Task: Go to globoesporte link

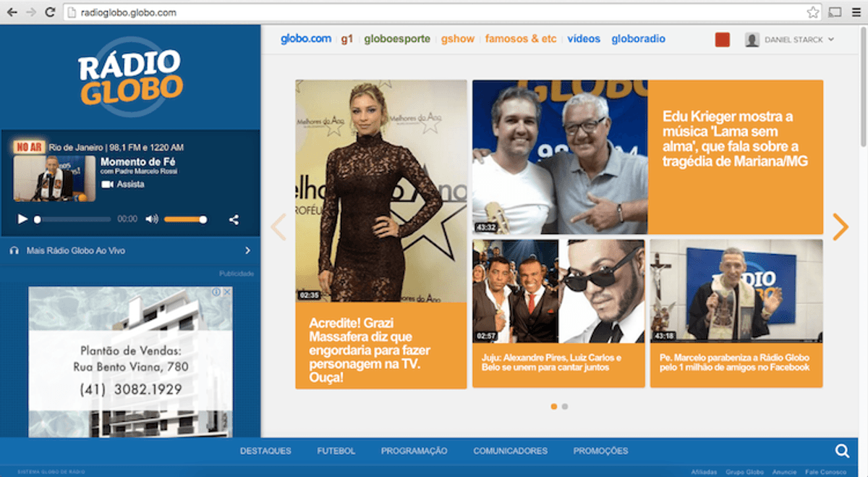Action: pyautogui.click(x=397, y=39)
